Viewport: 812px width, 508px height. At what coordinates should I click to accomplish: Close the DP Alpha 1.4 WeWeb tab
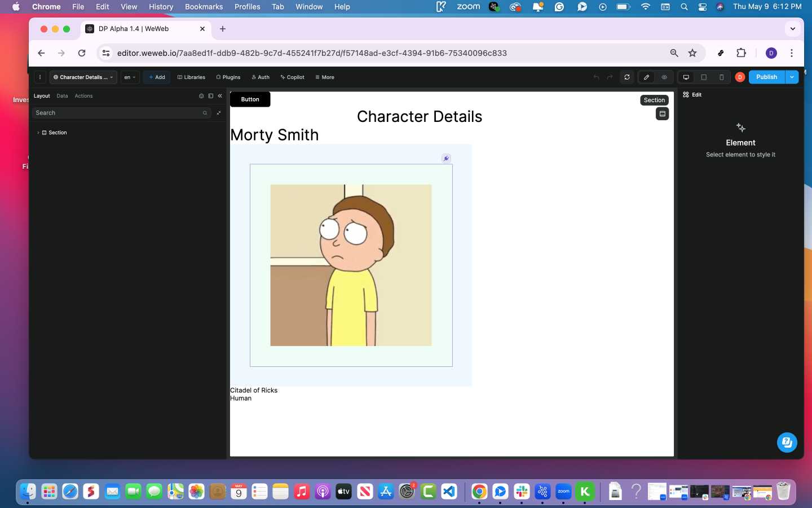[x=202, y=29]
